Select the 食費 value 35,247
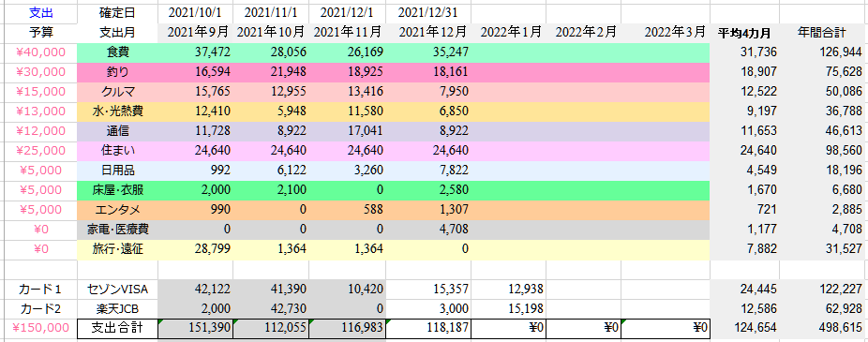 [428, 52]
